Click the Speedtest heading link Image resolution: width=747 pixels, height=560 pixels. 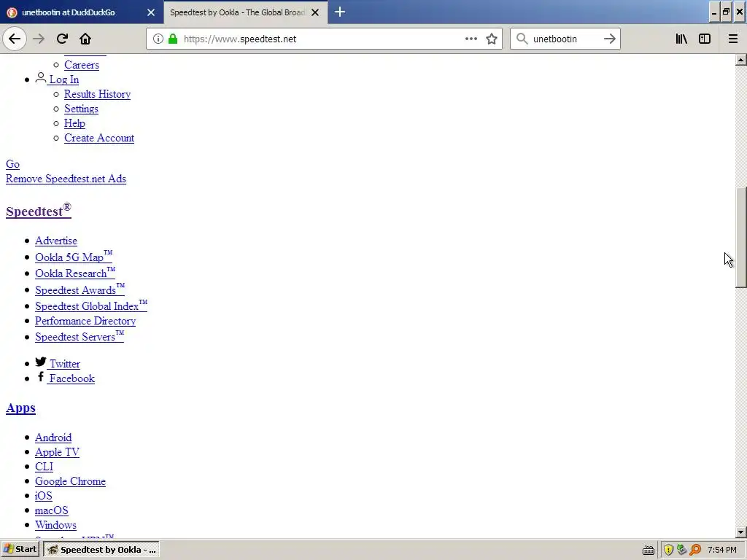39,211
